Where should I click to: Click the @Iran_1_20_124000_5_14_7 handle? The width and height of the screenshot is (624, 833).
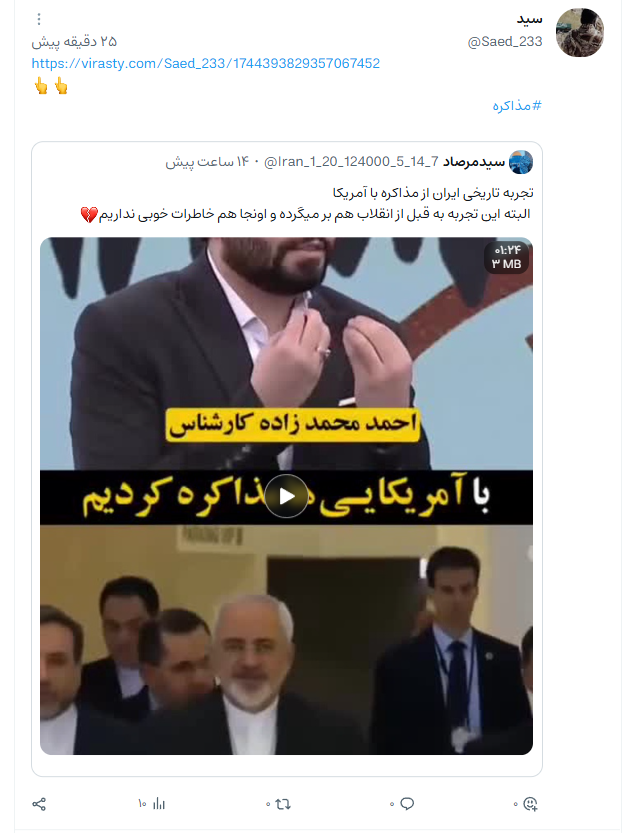[x=351, y=162]
